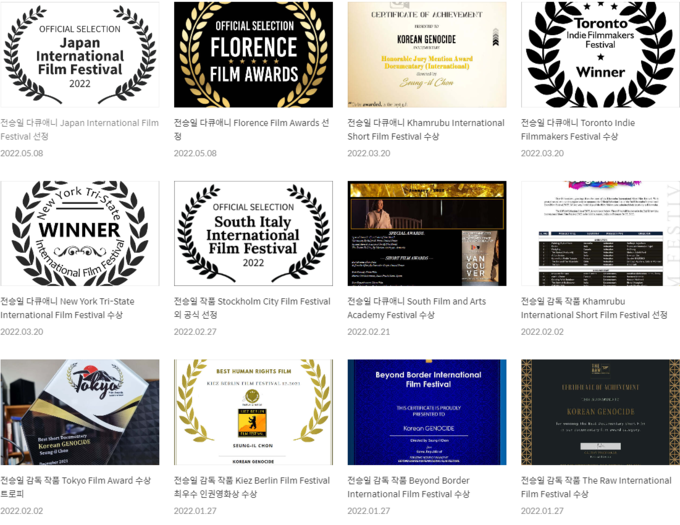Open post Kiez Berlin Film Festival 최우수 인권영화상 수상
The width and height of the screenshot is (680, 525).
tap(252, 487)
